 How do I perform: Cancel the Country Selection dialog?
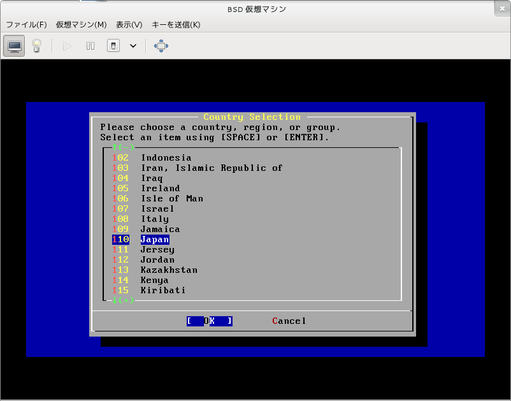289,321
